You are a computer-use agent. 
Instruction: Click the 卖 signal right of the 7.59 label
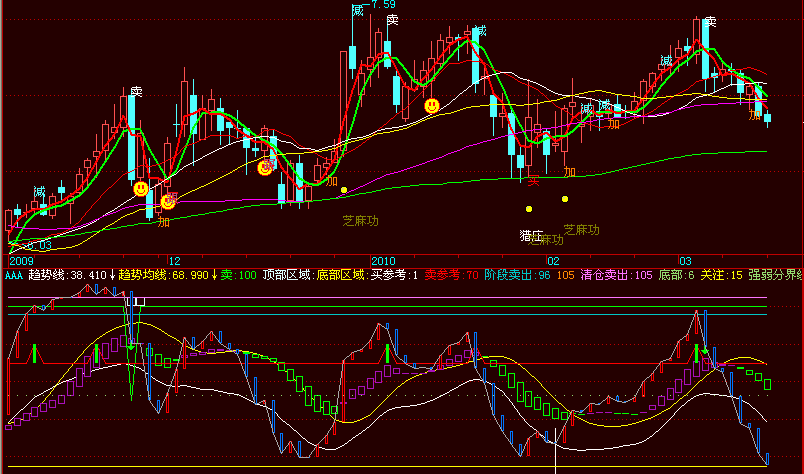[x=392, y=20]
